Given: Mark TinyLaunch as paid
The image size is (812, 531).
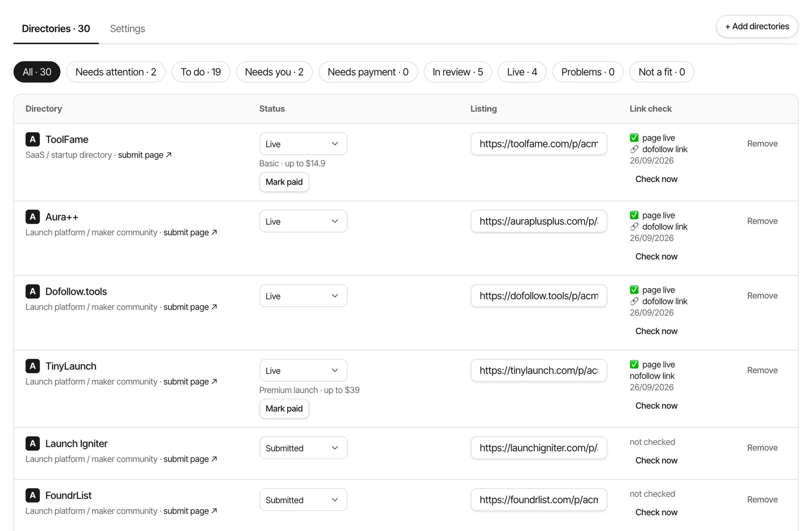Looking at the screenshot, I should 284,408.
